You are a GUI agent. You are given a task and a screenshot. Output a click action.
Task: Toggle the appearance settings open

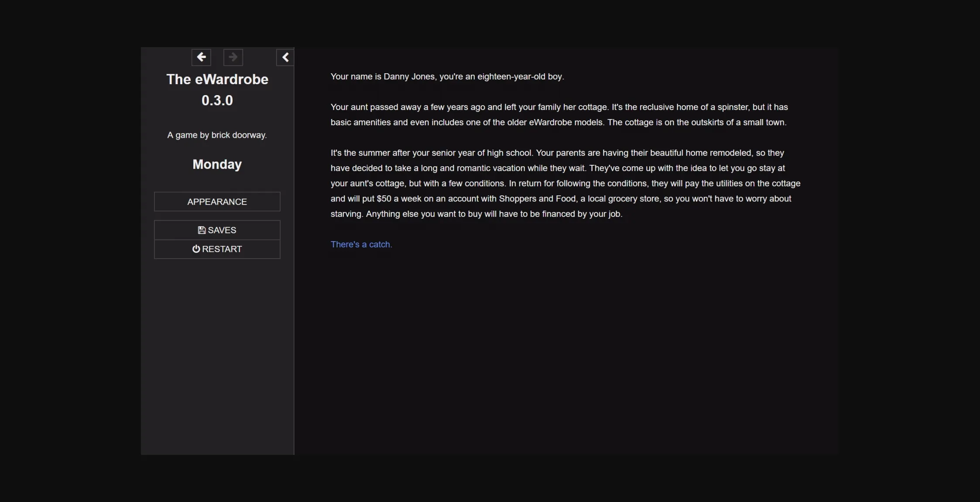217,201
